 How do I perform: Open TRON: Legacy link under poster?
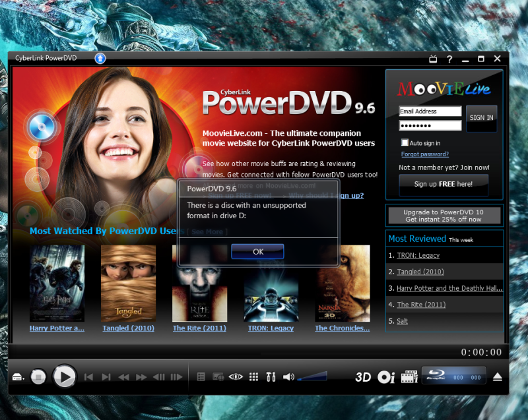coord(271,328)
